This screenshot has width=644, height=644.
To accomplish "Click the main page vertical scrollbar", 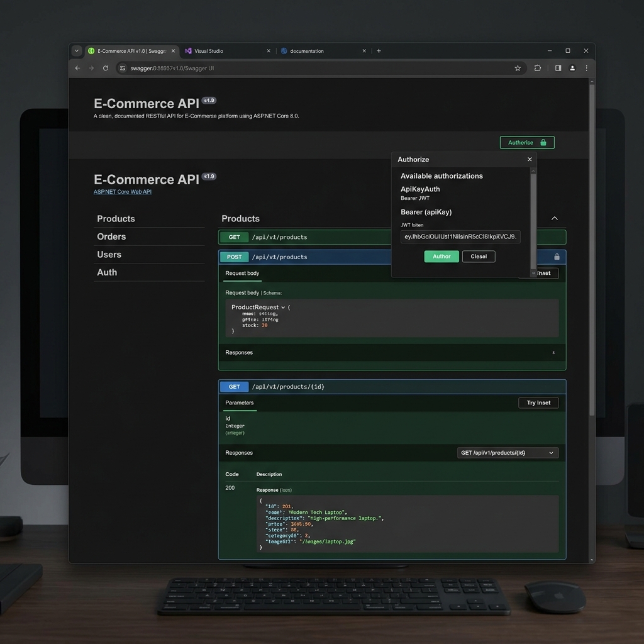I will [x=592, y=250].
